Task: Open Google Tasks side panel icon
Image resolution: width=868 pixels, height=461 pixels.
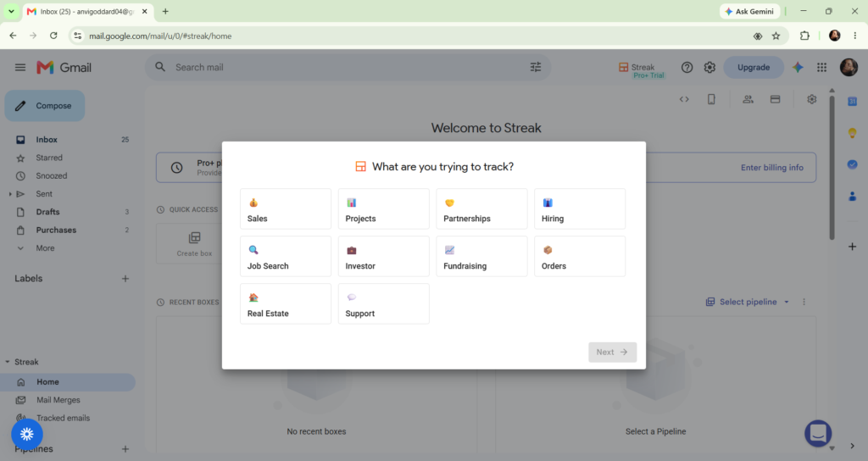Action: click(853, 164)
